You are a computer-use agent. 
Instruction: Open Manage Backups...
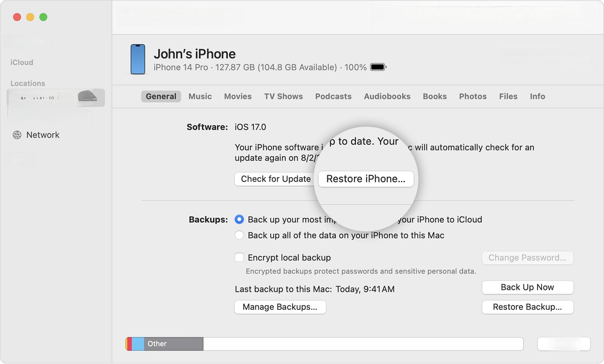pos(280,307)
